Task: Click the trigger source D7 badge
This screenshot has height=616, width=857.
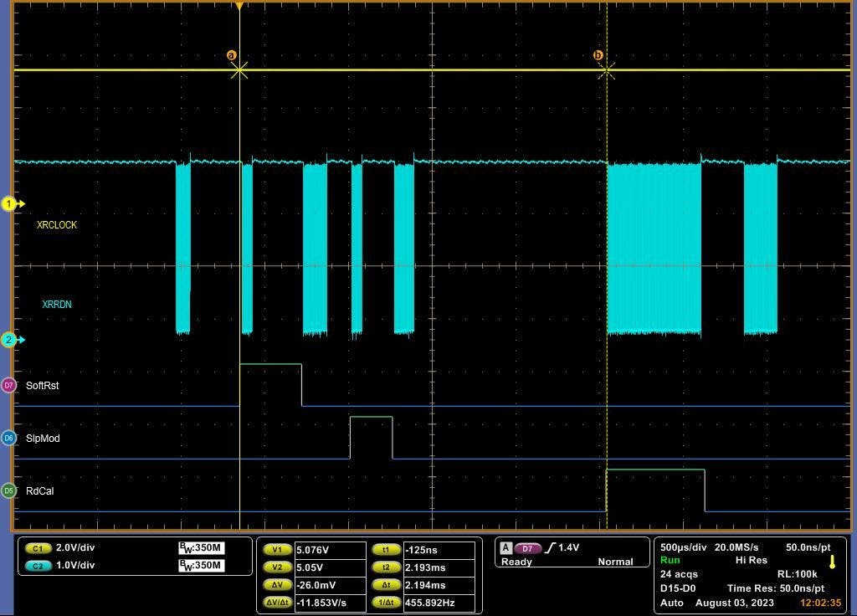Action: [x=526, y=548]
